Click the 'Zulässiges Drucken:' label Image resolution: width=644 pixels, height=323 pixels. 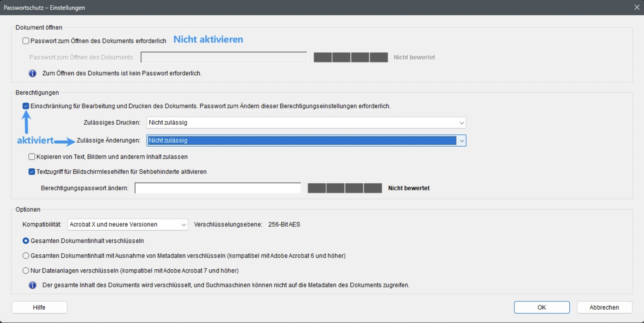(x=112, y=123)
